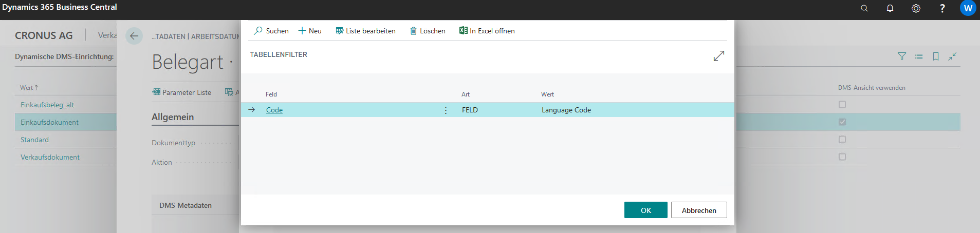Click the back arrow on Belegart page
Viewport: 980px width, 233px height.
(x=134, y=36)
